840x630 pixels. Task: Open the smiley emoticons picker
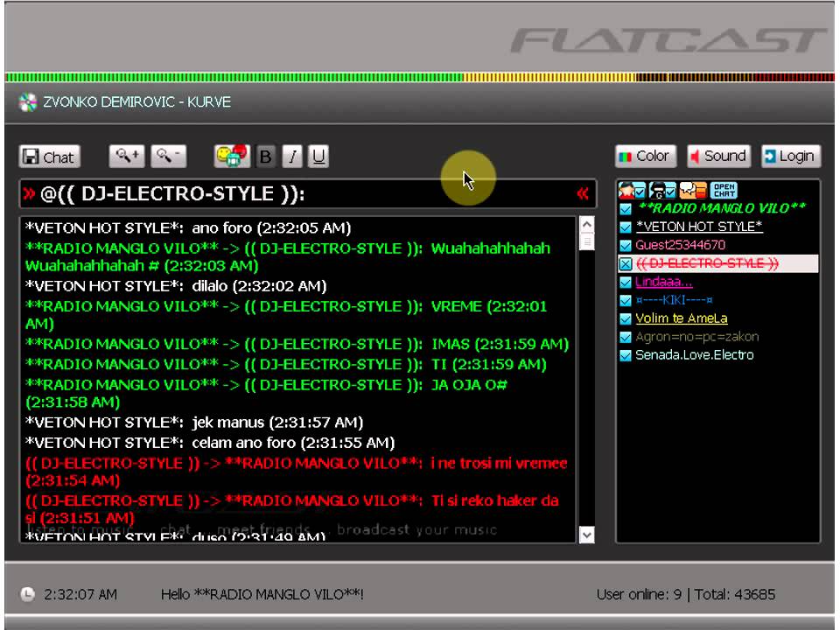coord(232,157)
